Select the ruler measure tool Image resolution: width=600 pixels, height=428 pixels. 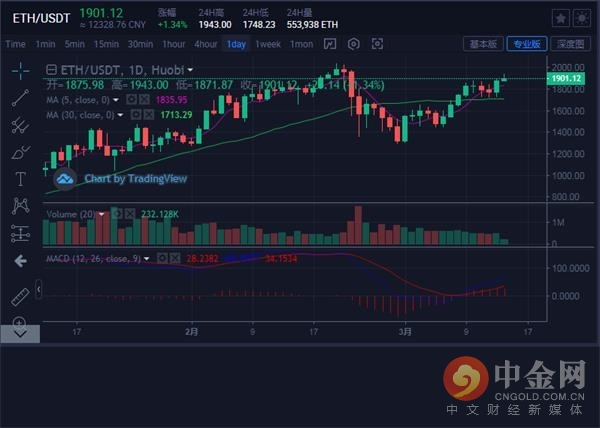pos(20,297)
